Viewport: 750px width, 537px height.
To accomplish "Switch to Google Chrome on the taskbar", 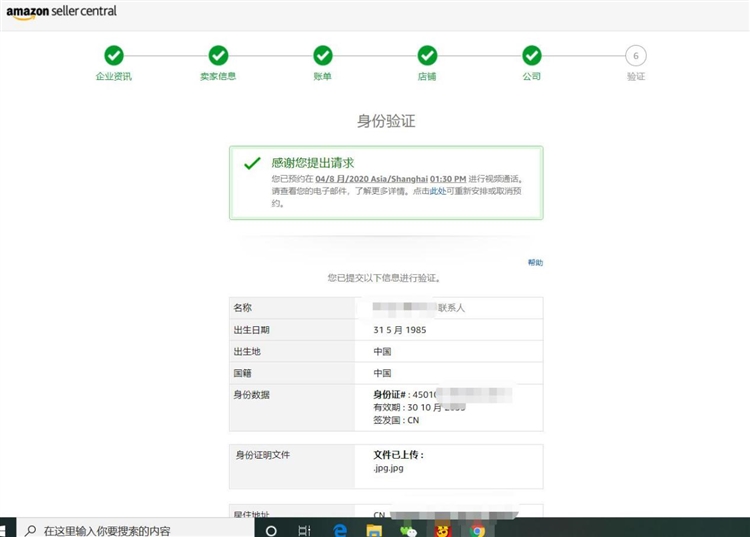I will 478,530.
